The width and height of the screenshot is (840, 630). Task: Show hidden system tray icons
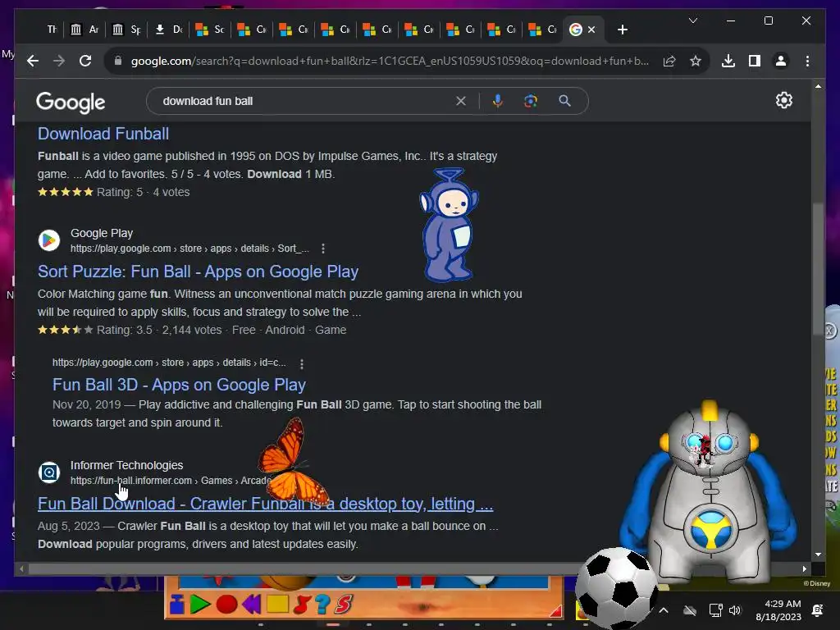(663, 610)
